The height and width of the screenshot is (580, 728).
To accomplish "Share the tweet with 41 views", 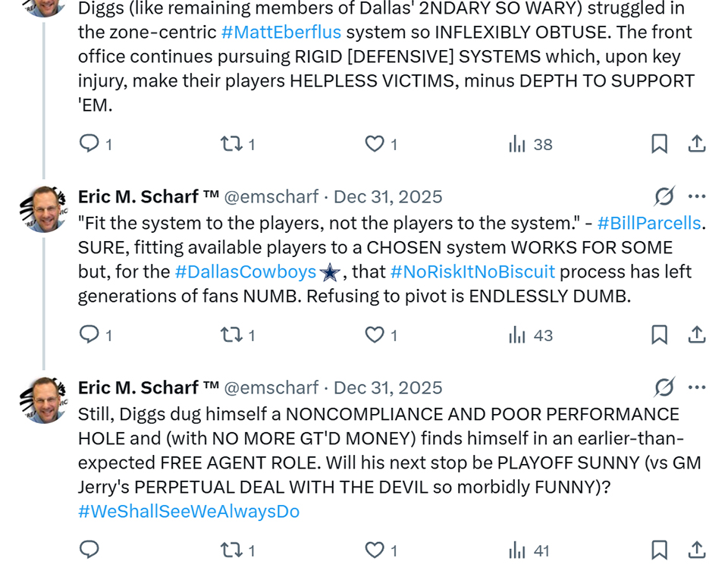I will (x=697, y=550).
